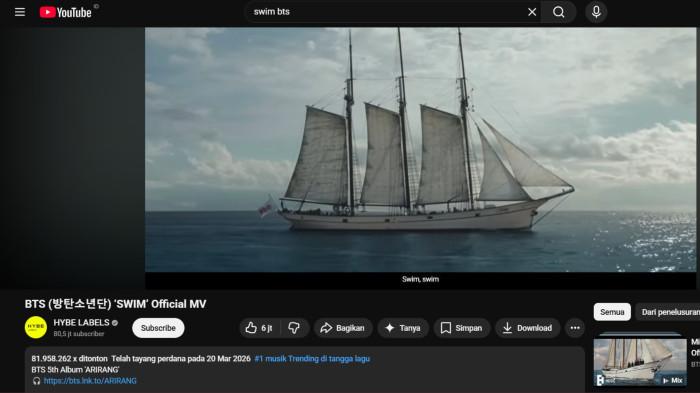This screenshot has height=393, width=700.
Task: Open the Mix thumbnail with the ship
Action: [x=640, y=362]
